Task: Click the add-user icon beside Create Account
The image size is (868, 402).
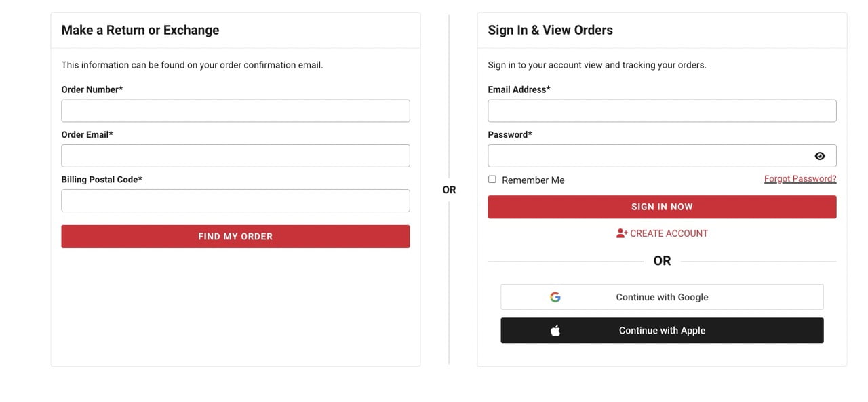Action: click(x=622, y=233)
